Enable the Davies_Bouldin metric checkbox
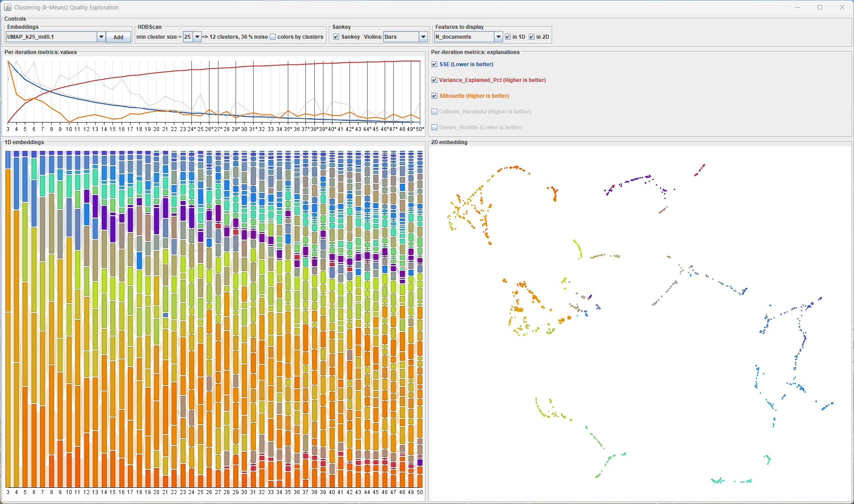Viewport: 854px width, 504px height. click(435, 127)
